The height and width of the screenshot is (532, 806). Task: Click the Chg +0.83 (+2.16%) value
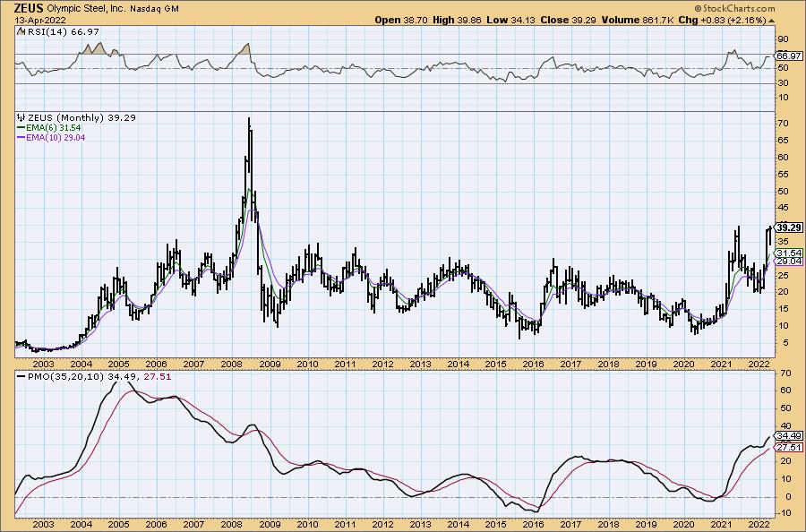point(722,20)
